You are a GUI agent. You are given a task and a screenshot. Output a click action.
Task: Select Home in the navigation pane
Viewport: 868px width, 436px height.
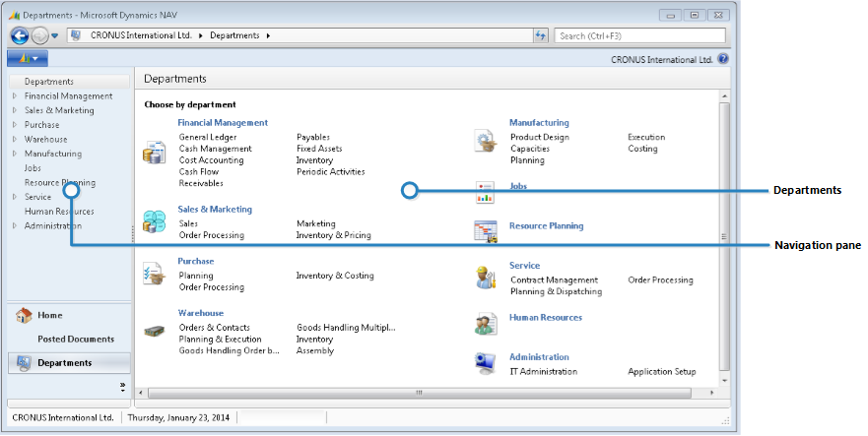click(x=50, y=315)
